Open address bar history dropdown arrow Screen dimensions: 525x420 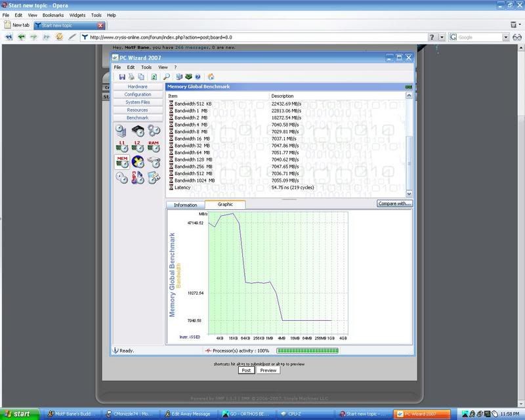tap(442, 37)
